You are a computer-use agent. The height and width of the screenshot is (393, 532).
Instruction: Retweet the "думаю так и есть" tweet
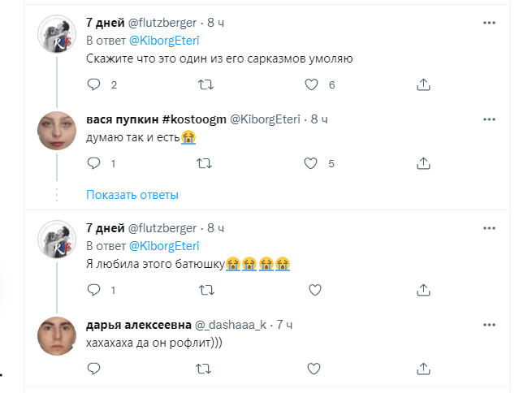206,163
